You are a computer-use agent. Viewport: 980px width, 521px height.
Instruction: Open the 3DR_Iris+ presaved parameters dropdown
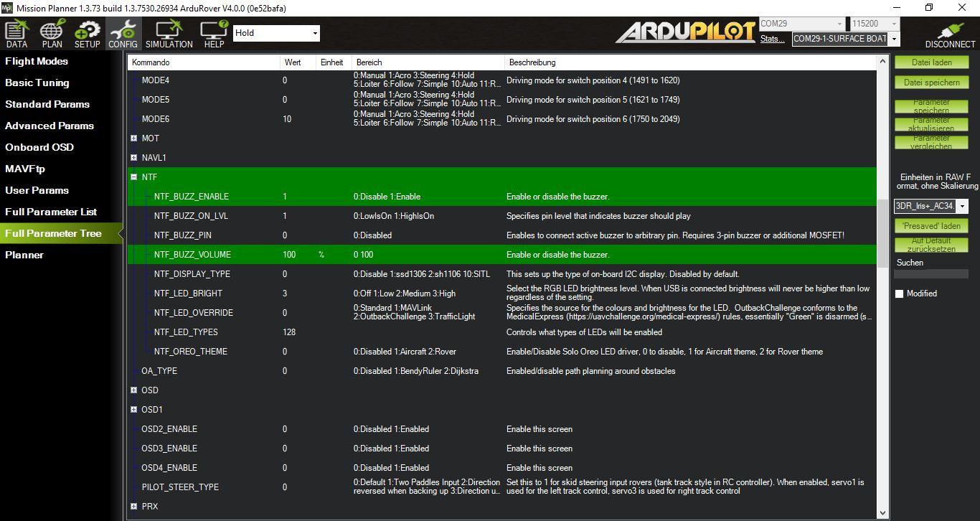click(x=963, y=207)
